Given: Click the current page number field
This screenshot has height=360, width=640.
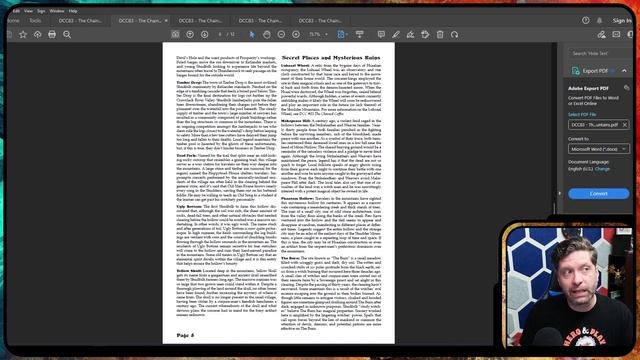Looking at the screenshot, I should click(x=220, y=35).
